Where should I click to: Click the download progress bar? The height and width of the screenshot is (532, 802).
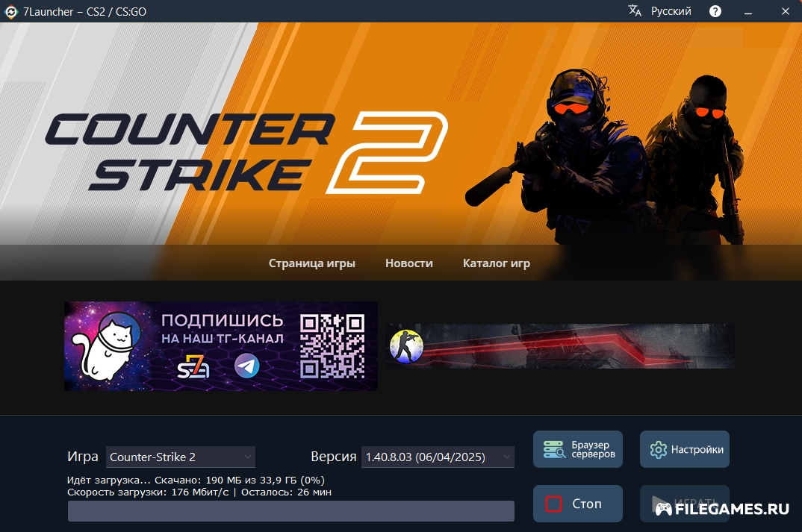click(x=291, y=511)
